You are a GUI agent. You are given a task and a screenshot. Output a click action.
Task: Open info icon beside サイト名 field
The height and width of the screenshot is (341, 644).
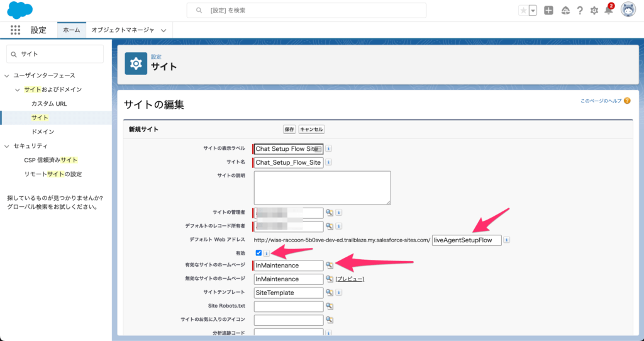[328, 162]
